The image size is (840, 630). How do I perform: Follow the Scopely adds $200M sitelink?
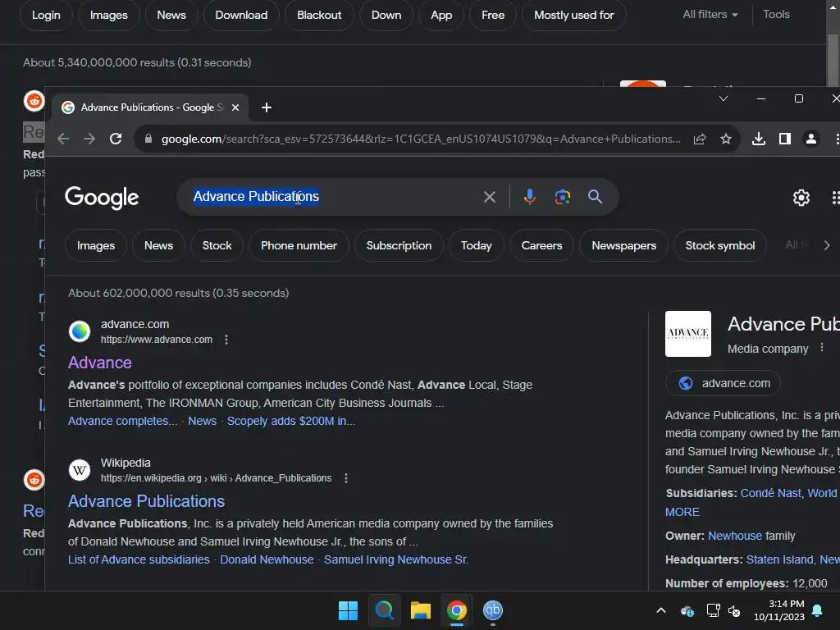(291, 421)
